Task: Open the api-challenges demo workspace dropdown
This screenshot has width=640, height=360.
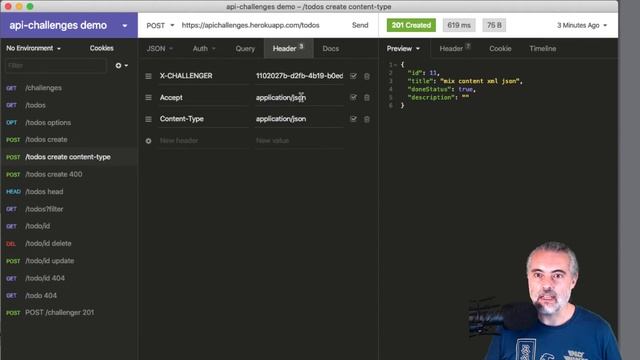Action: pos(69,25)
